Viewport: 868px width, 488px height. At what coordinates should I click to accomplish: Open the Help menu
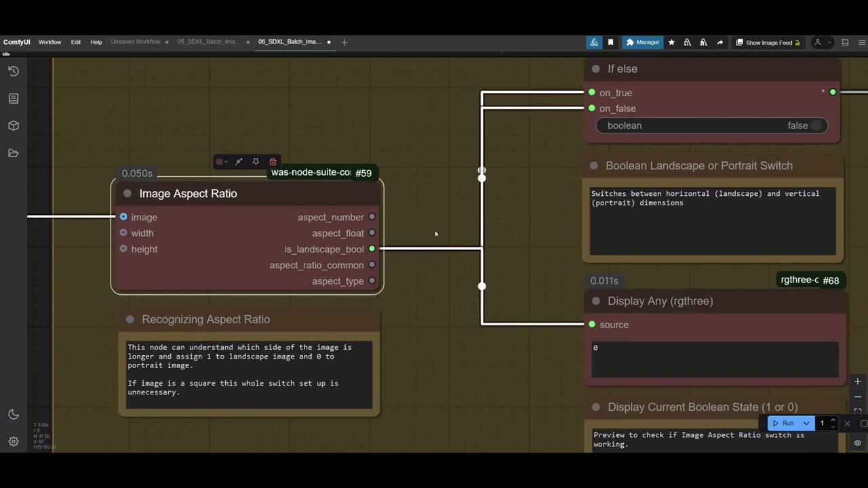click(96, 42)
